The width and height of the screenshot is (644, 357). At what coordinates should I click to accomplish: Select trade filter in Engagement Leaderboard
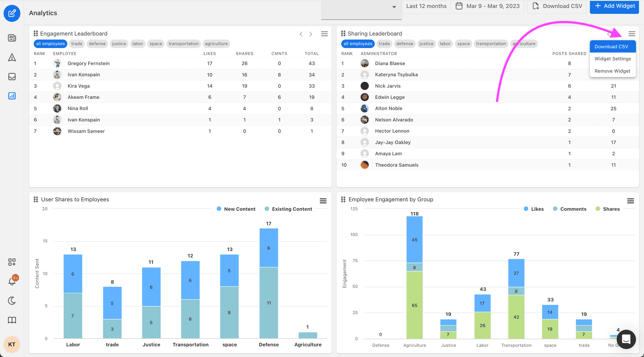coord(77,43)
